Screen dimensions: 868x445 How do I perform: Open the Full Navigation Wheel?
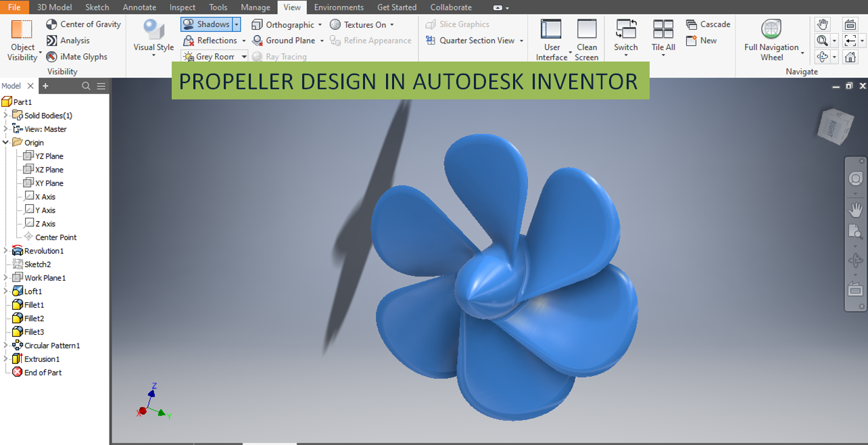771,40
